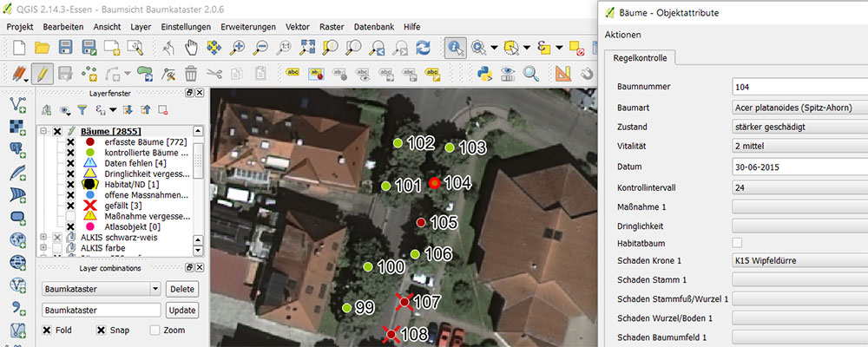Click yellow Layer Labeling Options abc icon

point(292,73)
